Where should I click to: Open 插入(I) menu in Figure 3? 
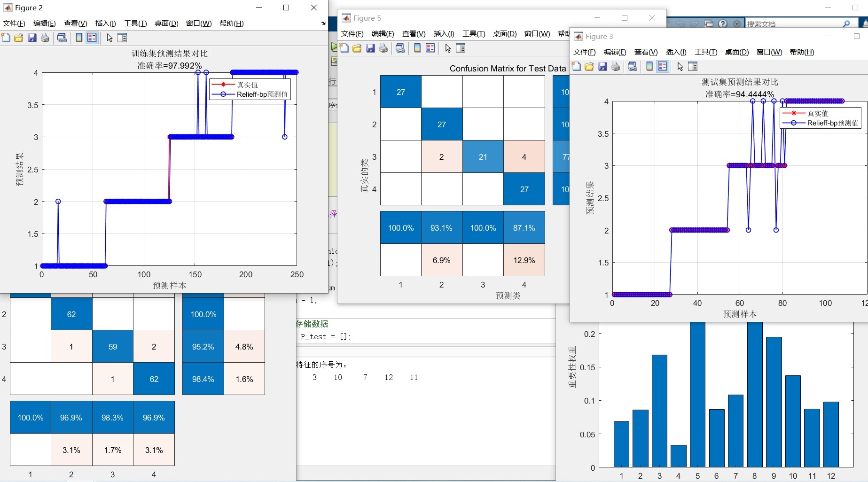coord(676,52)
